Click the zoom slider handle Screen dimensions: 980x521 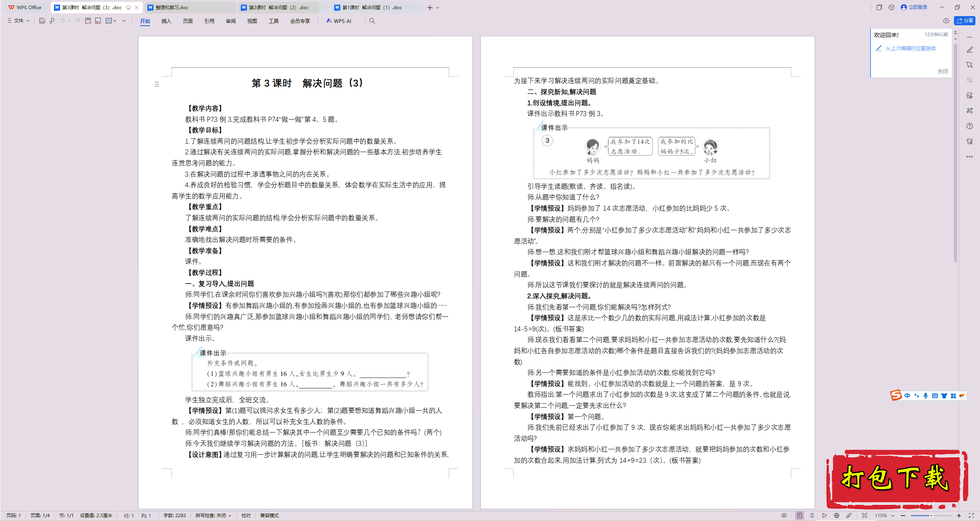[x=931, y=516]
